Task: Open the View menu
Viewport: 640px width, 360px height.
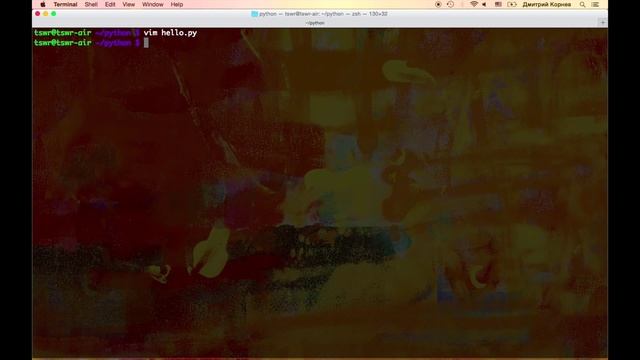Action: tap(129, 4)
